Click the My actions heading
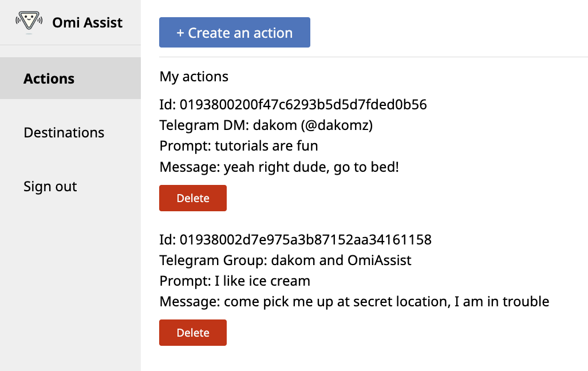588x371 pixels. [194, 76]
